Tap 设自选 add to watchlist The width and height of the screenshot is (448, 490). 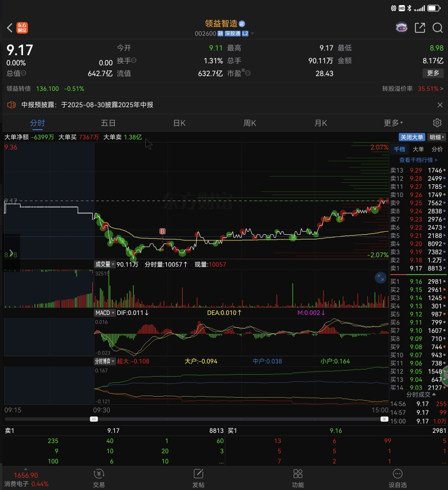[x=397, y=478]
